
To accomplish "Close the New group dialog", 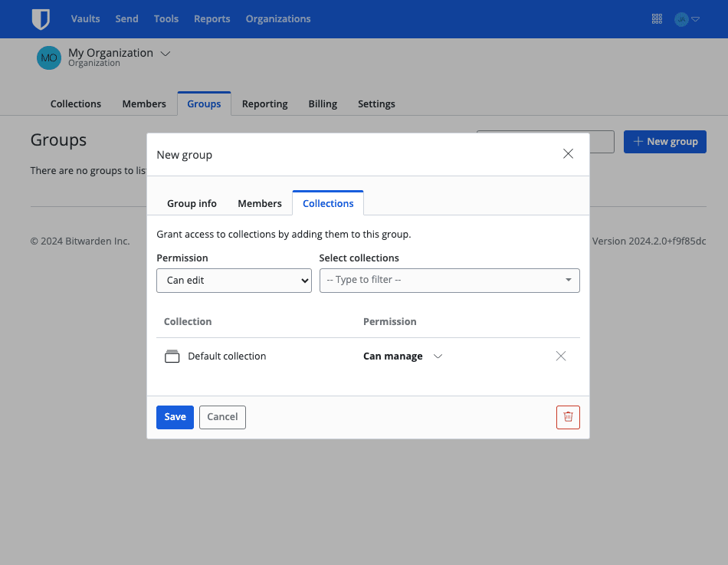I will coord(568,153).
